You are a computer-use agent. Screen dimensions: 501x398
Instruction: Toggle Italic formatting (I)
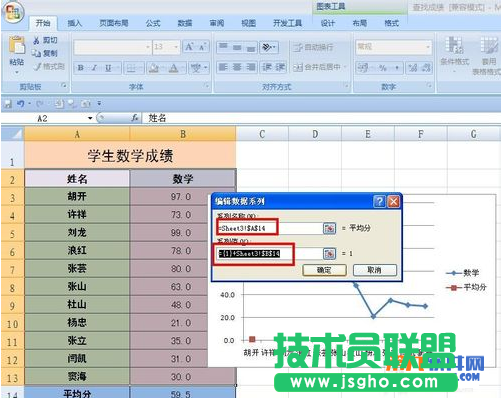[x=94, y=68]
